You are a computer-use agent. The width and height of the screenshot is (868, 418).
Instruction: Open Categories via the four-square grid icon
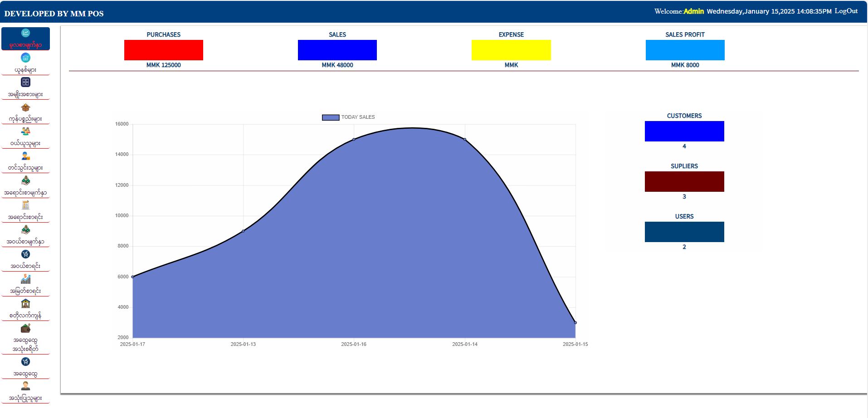pos(25,82)
